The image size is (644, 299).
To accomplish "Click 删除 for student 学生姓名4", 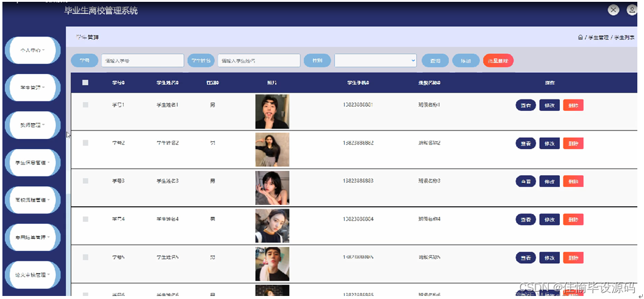I will click(573, 219).
